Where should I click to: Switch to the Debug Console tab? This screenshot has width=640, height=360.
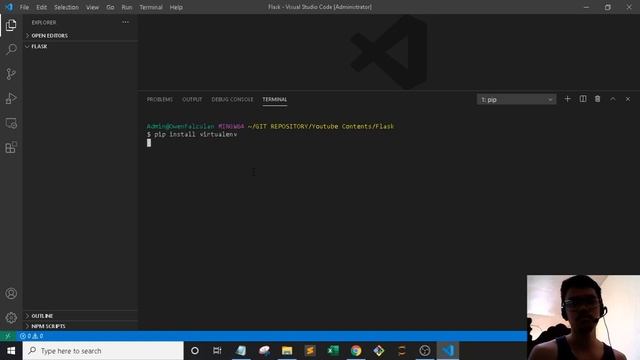tap(232, 100)
